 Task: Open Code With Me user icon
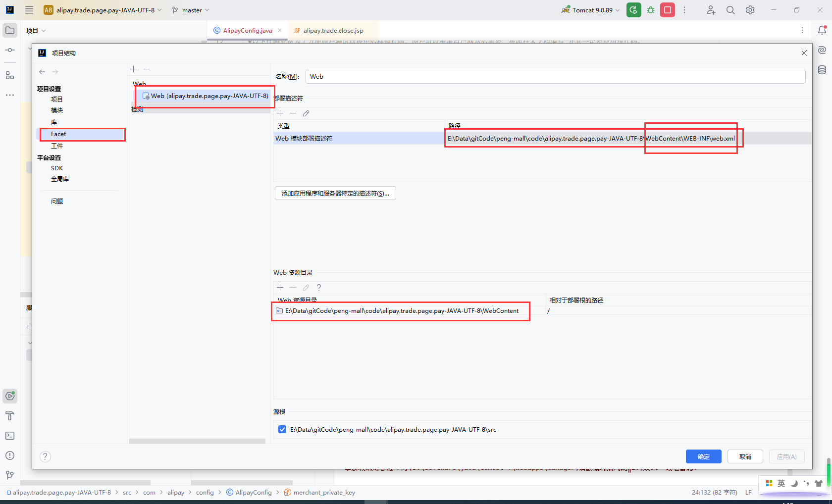(711, 10)
